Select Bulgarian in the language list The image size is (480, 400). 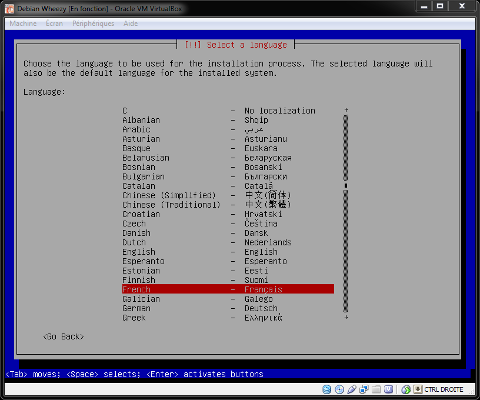click(228, 176)
